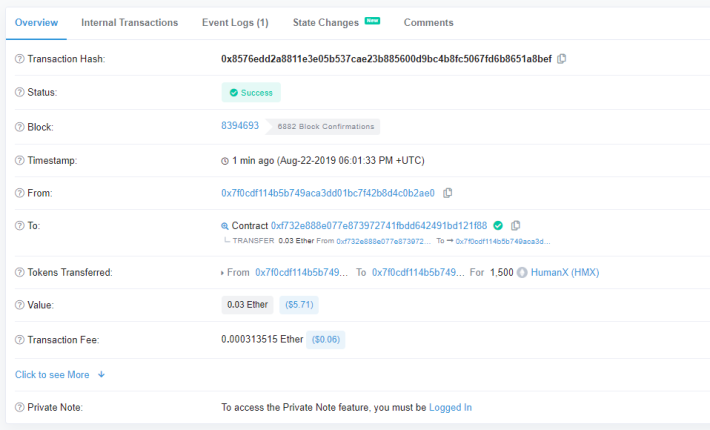Open the Event Logs (1) tab
Image resolution: width=710 pixels, height=430 pixels.
coord(235,23)
